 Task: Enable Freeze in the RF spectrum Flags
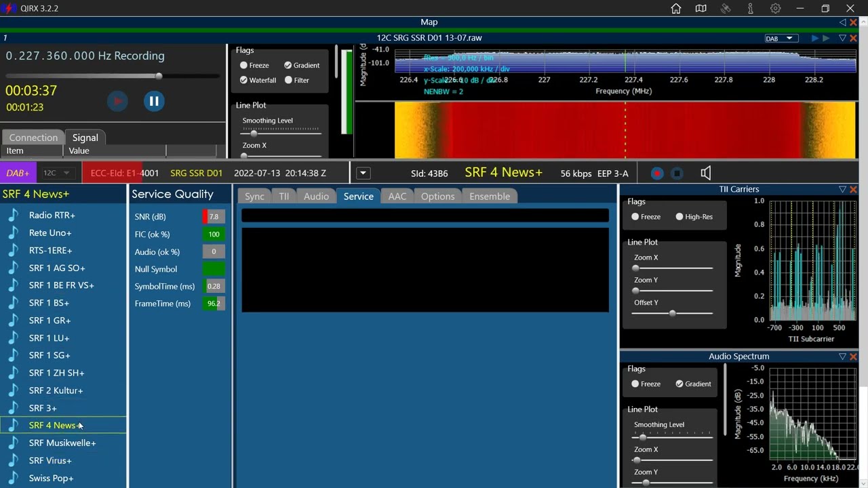tap(243, 66)
